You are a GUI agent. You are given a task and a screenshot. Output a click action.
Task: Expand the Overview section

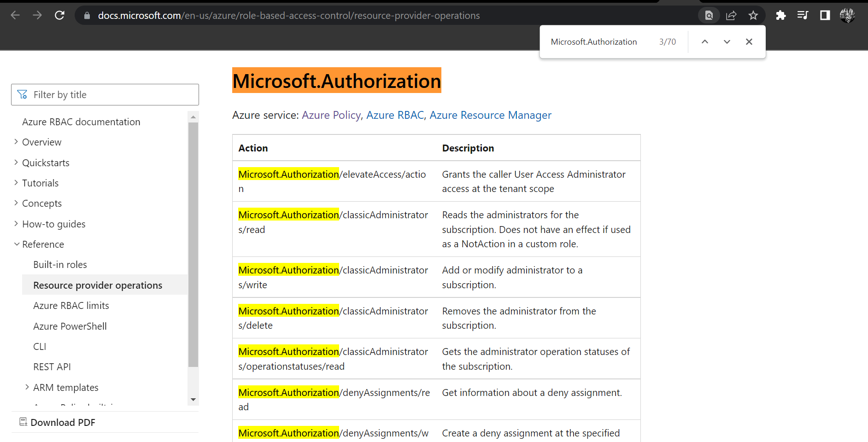tap(37, 142)
